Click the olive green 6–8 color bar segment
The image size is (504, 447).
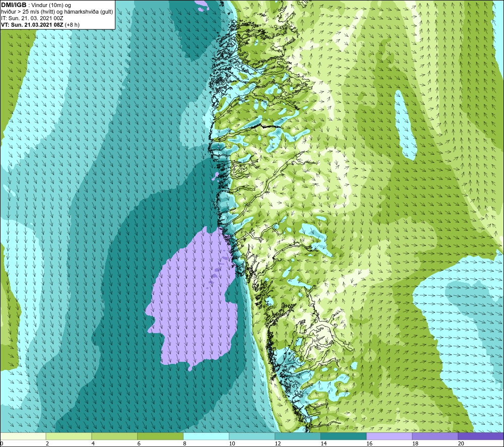160,436
